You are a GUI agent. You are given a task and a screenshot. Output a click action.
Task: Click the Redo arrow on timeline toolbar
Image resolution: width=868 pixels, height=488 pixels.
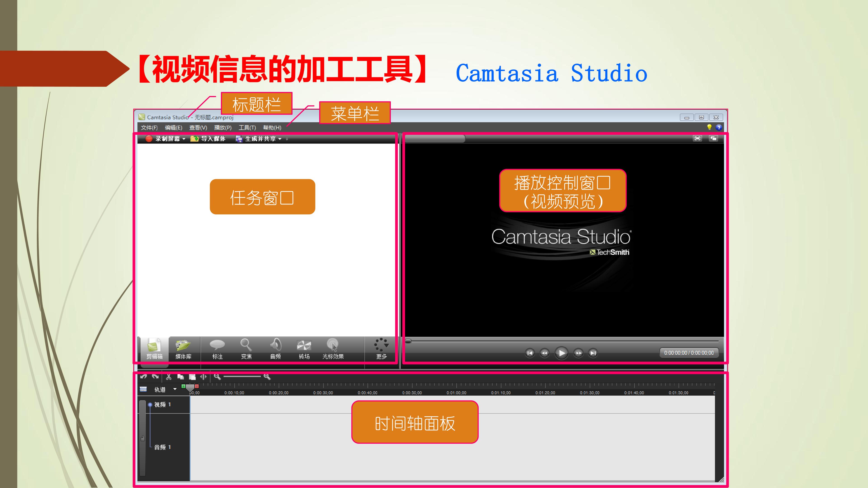pos(155,377)
